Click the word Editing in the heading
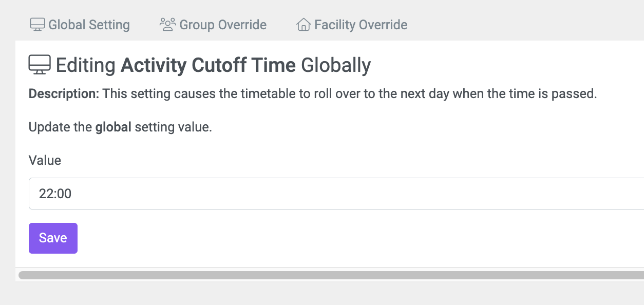 coord(86,66)
